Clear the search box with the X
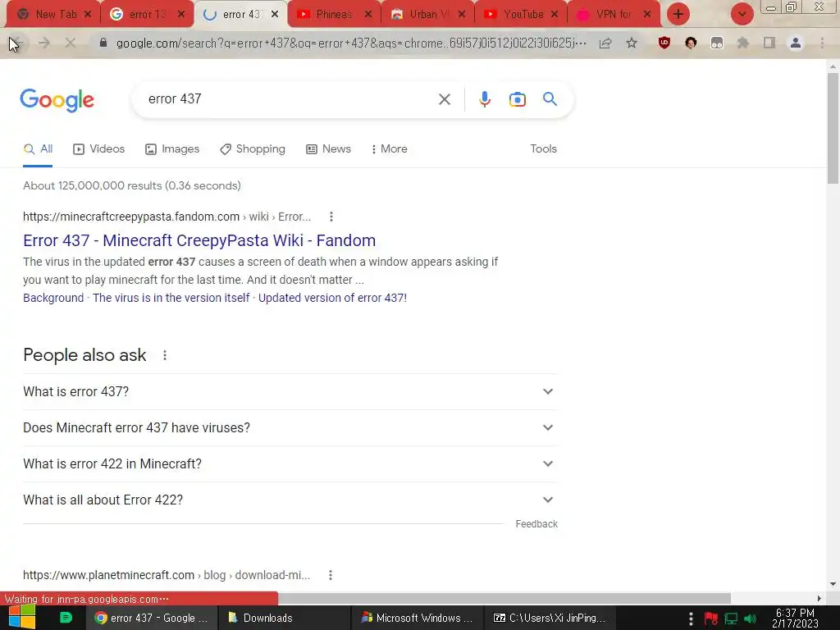The image size is (840, 630). [x=444, y=99]
